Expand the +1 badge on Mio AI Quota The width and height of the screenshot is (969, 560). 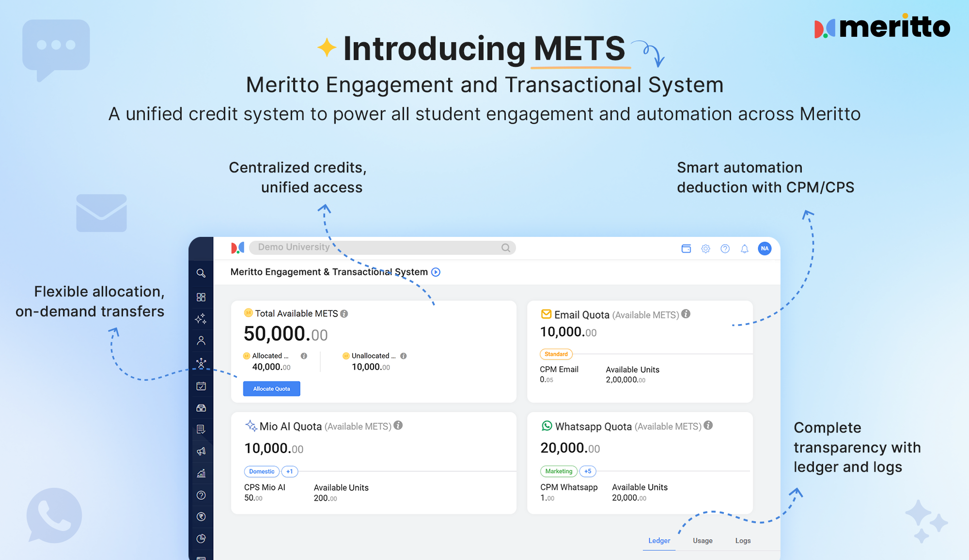click(x=289, y=471)
